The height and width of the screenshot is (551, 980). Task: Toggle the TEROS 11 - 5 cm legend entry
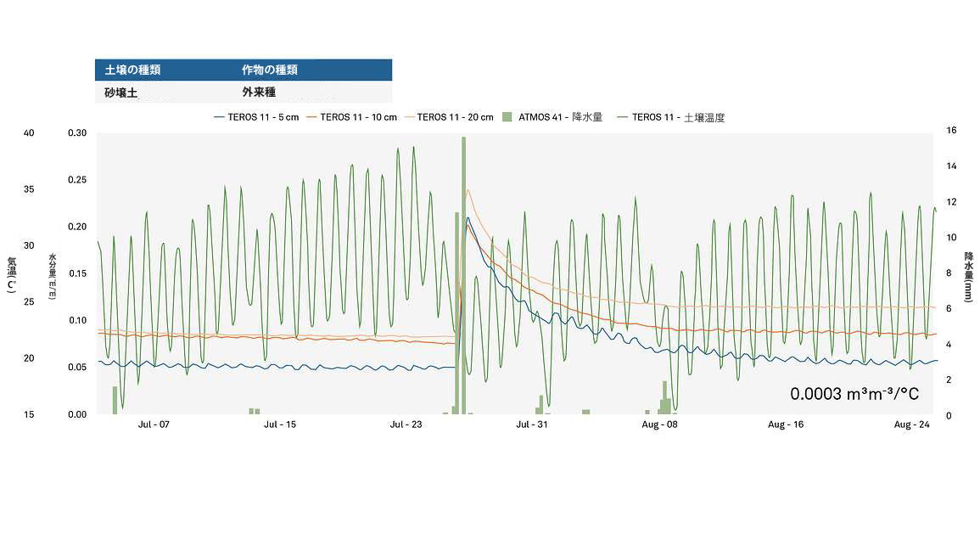pos(256,117)
